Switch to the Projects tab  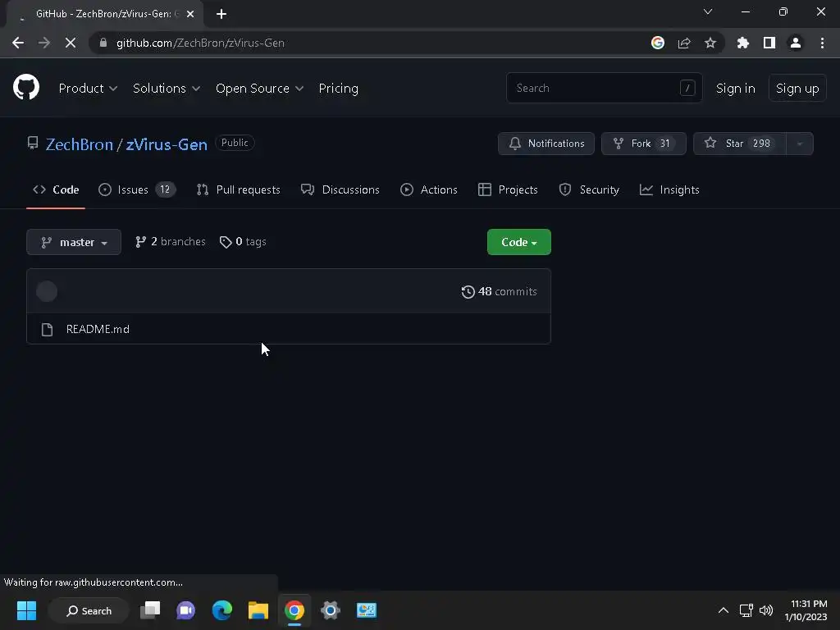[508, 189]
